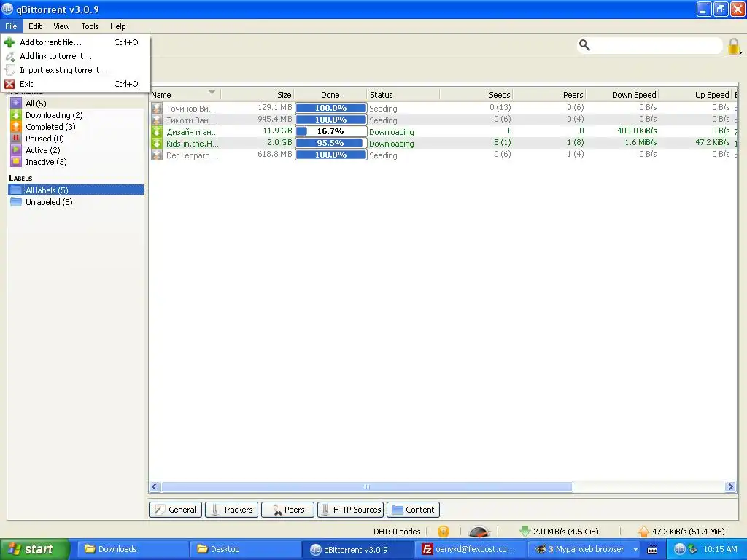Sort by the Down Speed column header

(x=622, y=95)
